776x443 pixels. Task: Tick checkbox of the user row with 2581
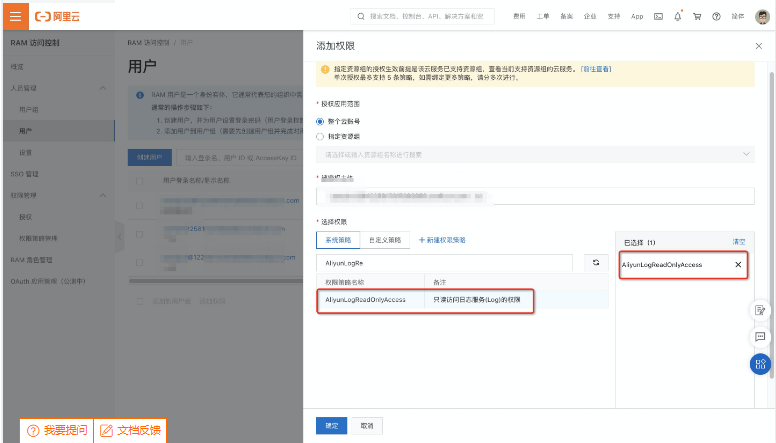click(140, 234)
